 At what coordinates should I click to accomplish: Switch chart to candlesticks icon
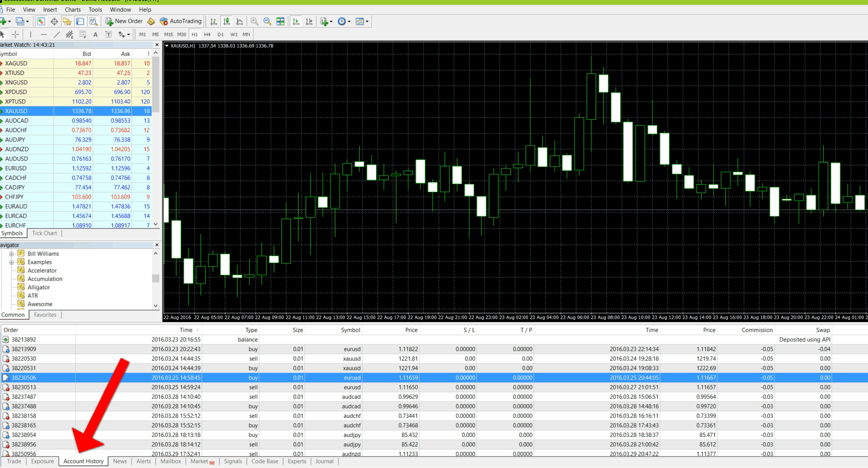coord(227,21)
